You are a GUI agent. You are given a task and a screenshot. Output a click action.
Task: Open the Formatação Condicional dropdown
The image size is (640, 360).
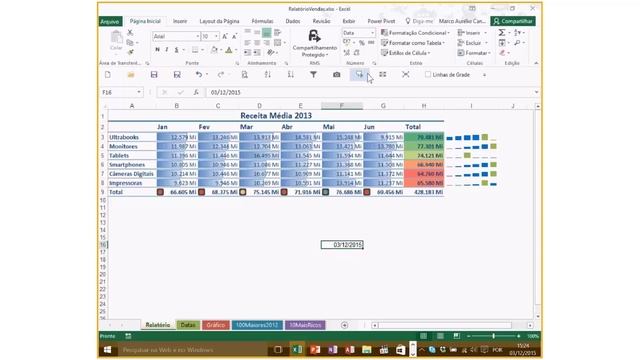[x=415, y=33]
